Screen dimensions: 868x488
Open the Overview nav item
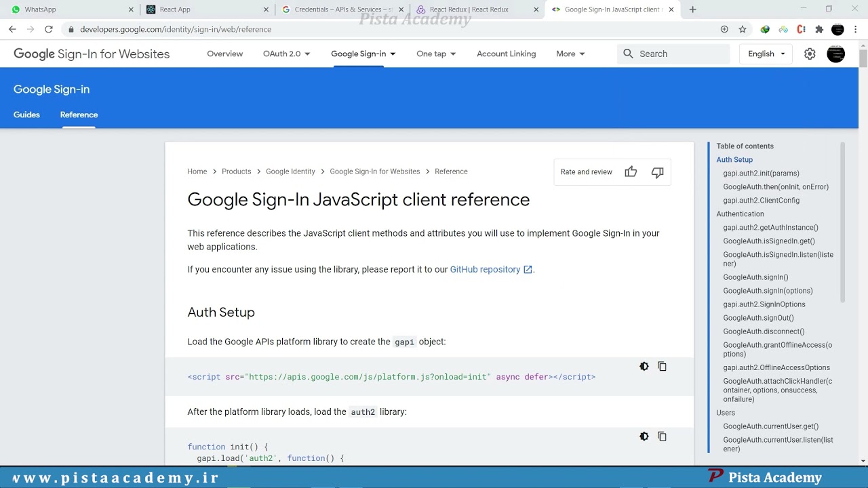(224, 54)
